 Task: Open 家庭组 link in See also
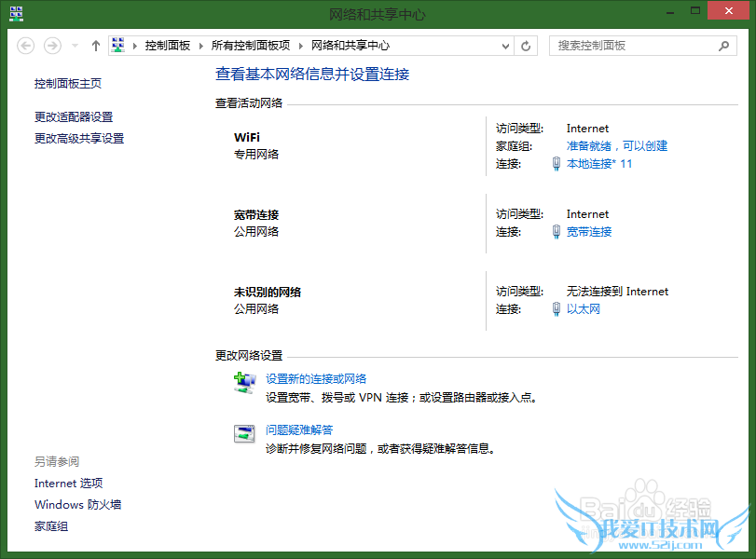click(51, 526)
